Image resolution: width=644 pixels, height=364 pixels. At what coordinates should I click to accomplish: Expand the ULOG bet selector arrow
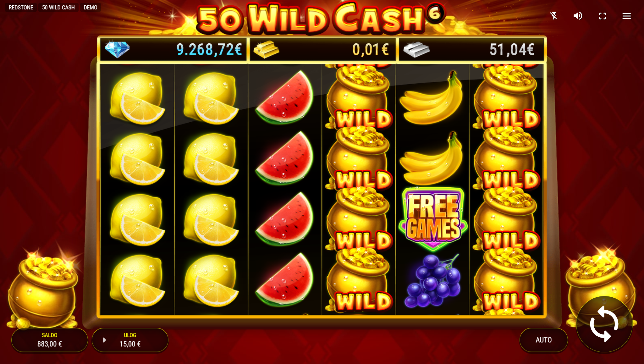(x=104, y=340)
